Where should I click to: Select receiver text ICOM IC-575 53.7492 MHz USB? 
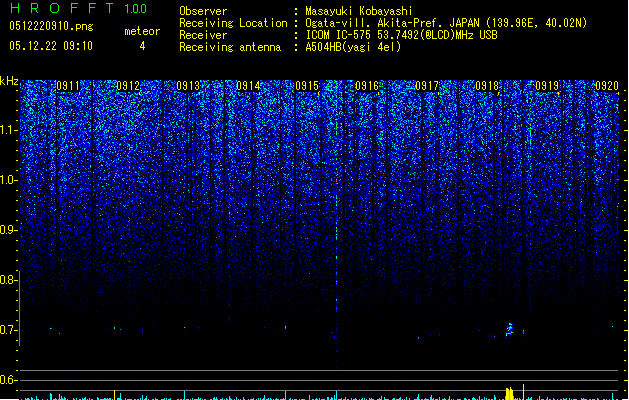(x=401, y=35)
